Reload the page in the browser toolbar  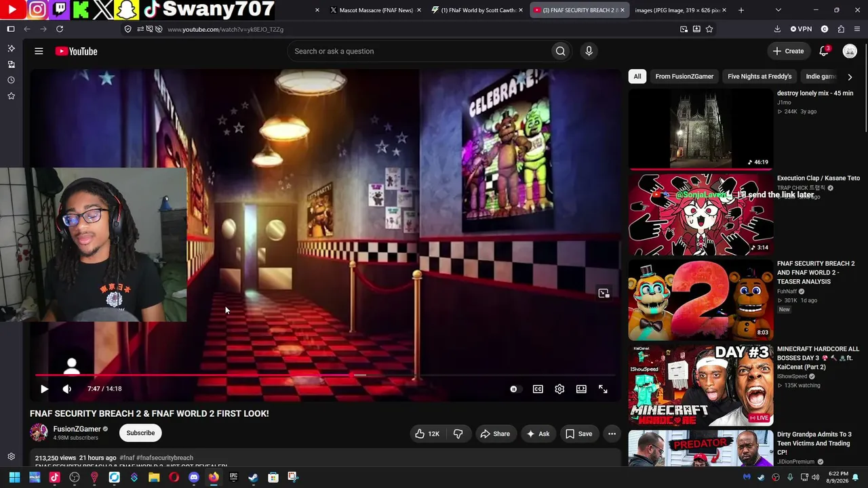point(60,29)
